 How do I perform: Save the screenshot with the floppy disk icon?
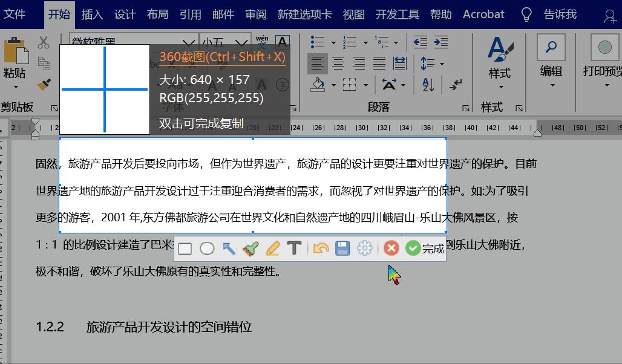point(342,248)
